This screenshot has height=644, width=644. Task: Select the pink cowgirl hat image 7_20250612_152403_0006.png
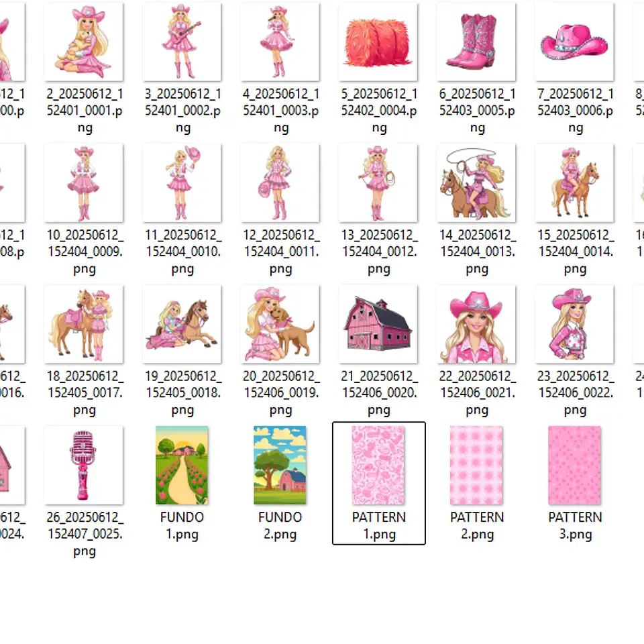pos(575,42)
